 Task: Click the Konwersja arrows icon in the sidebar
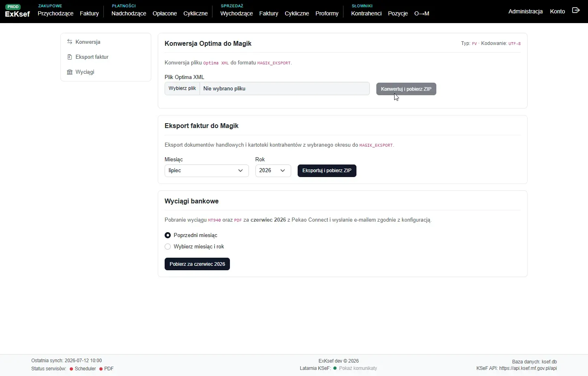click(x=70, y=42)
